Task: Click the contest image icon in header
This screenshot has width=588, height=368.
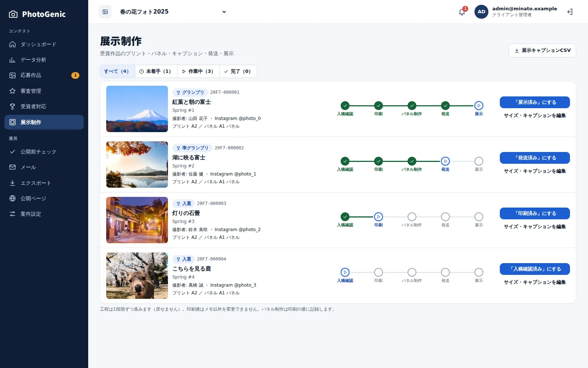Action: pyautogui.click(x=105, y=12)
